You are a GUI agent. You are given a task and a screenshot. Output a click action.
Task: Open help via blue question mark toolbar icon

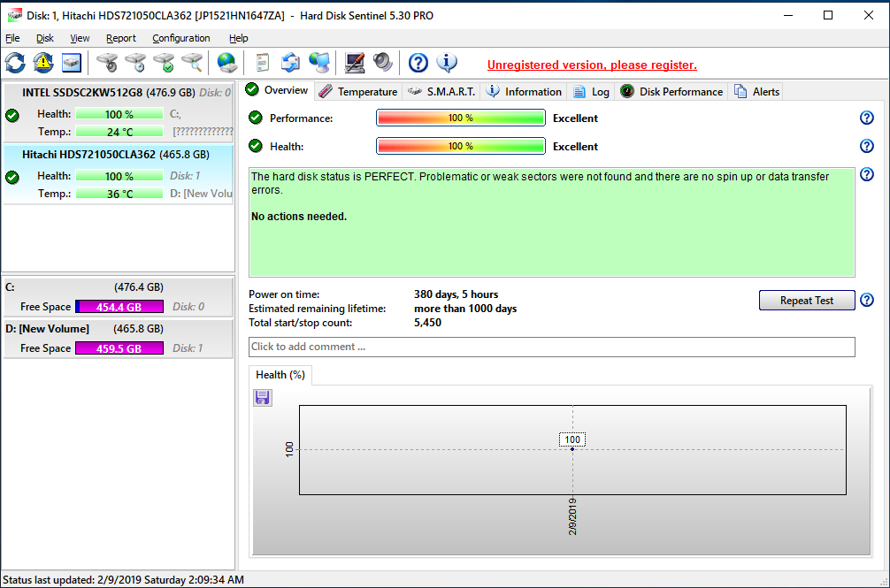point(418,63)
